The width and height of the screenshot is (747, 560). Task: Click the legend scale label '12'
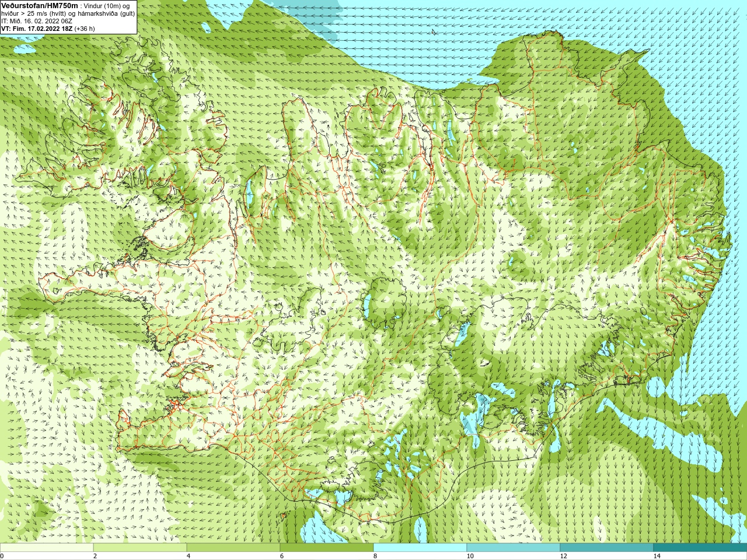point(563,556)
